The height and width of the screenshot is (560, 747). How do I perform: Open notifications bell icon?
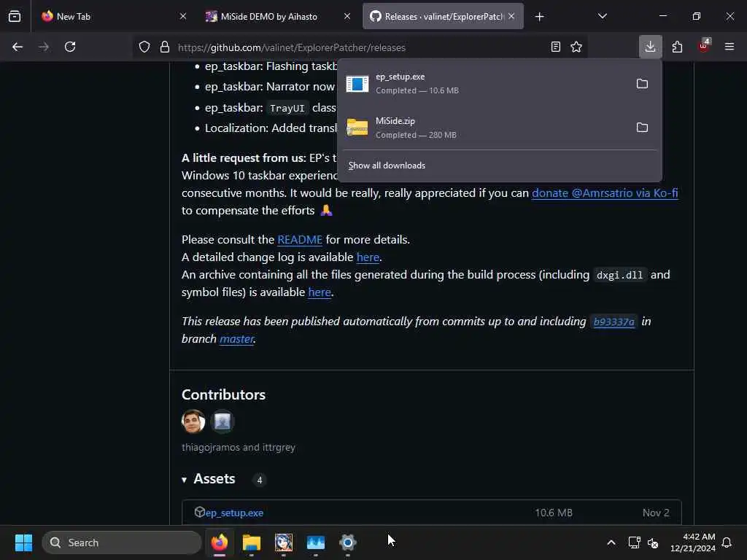[x=727, y=542]
